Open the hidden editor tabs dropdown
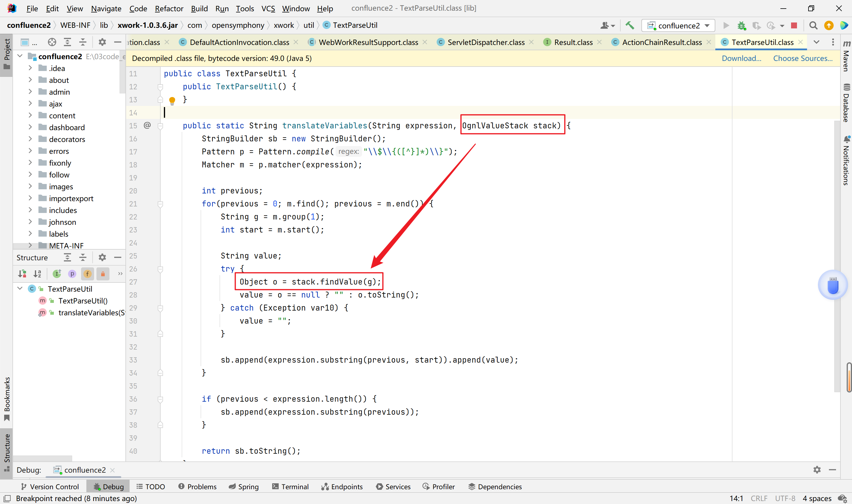Viewport: 852px width, 504px height. [817, 42]
